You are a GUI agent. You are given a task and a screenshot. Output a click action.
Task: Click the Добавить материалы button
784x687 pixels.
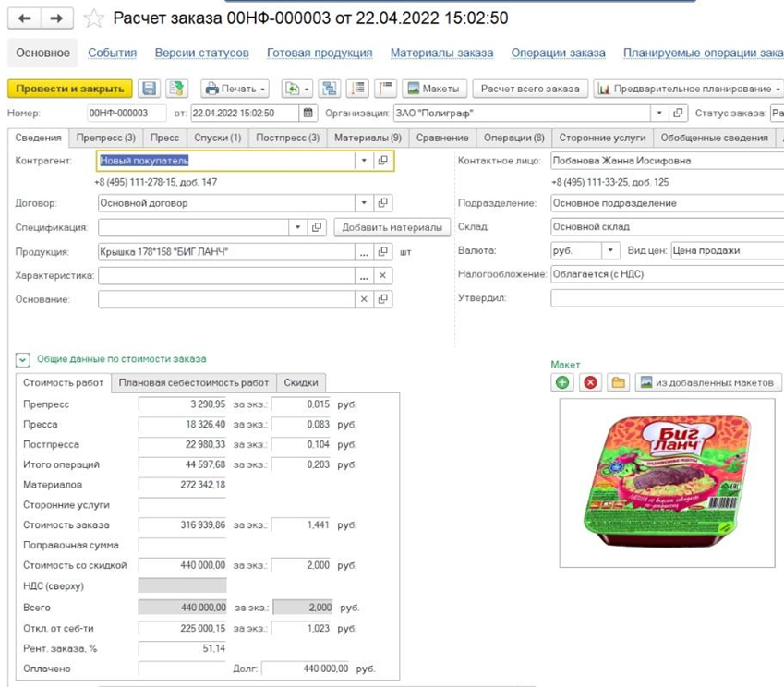(392, 227)
